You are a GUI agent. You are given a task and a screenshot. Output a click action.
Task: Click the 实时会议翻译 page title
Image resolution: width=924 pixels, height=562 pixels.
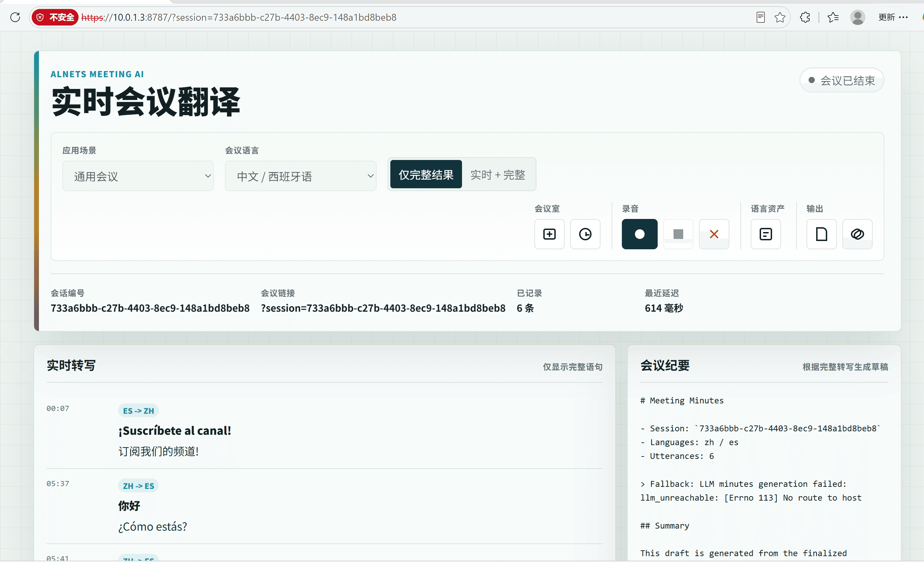click(145, 102)
